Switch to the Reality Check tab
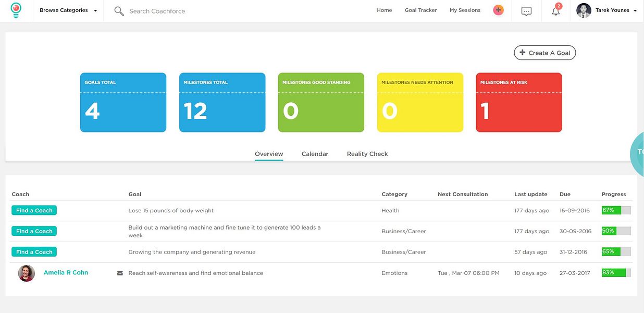Image resolution: width=644 pixels, height=313 pixels. pos(367,154)
